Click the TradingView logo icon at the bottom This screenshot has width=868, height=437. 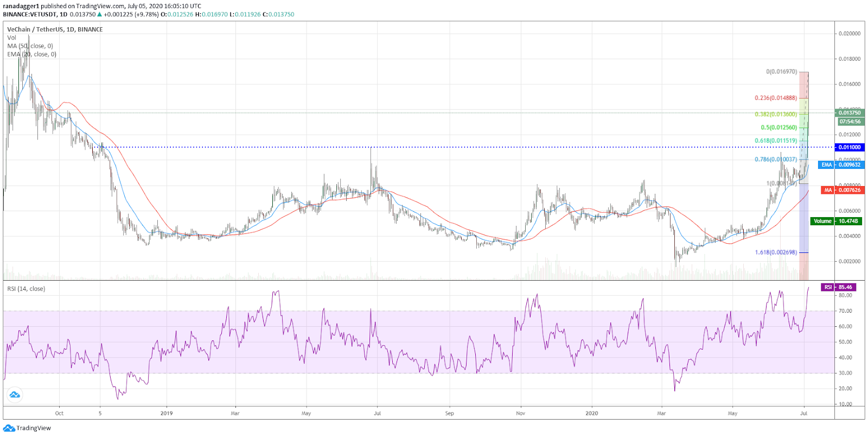(9, 428)
